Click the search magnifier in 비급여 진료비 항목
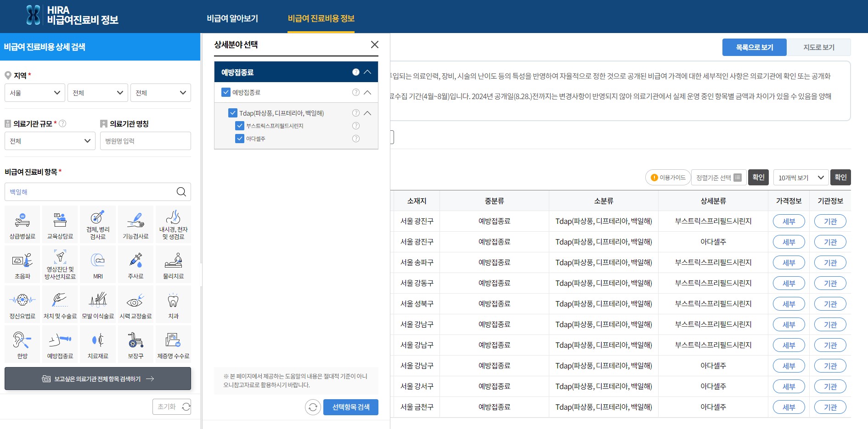868x429 pixels. click(x=181, y=192)
